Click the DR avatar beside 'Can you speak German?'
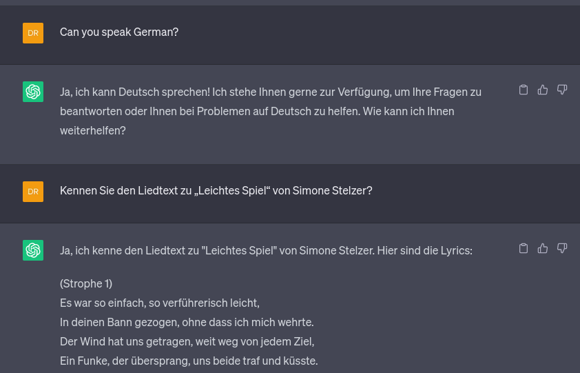Screen dimensions: 580x373 33,33
